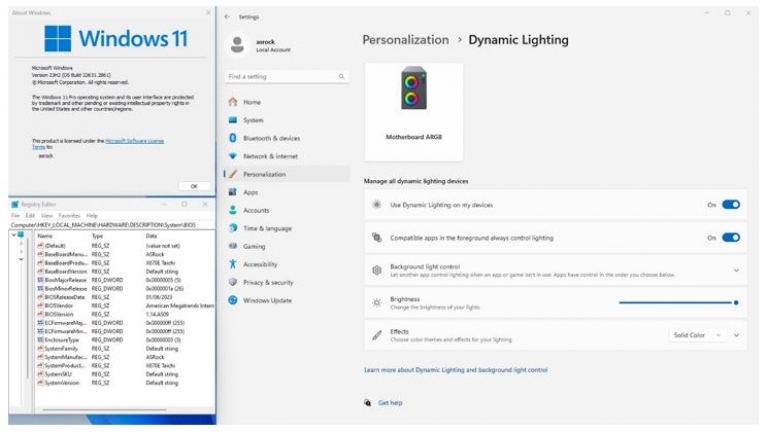
Task: Click OK in About Windows dialog
Action: click(194, 186)
